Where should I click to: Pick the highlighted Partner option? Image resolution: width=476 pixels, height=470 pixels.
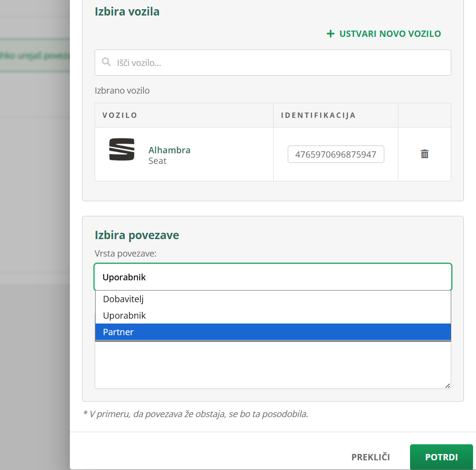tap(118, 332)
